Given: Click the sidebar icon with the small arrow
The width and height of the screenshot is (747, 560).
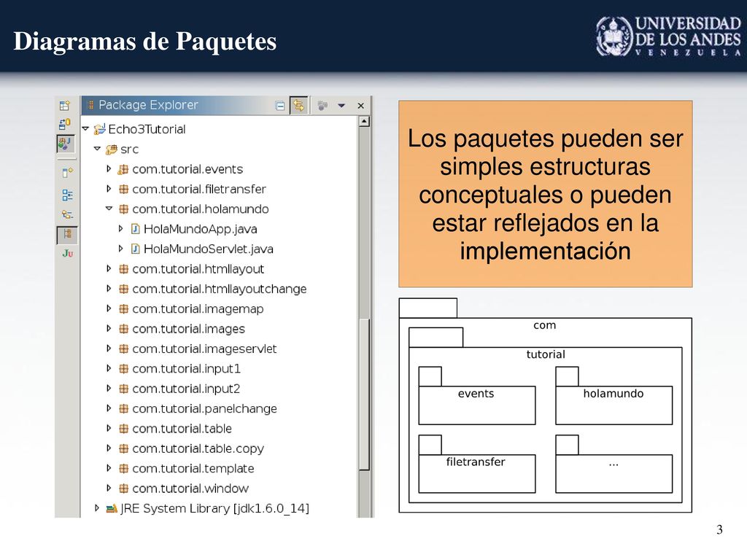Looking at the screenshot, I should pyautogui.click(x=67, y=172).
